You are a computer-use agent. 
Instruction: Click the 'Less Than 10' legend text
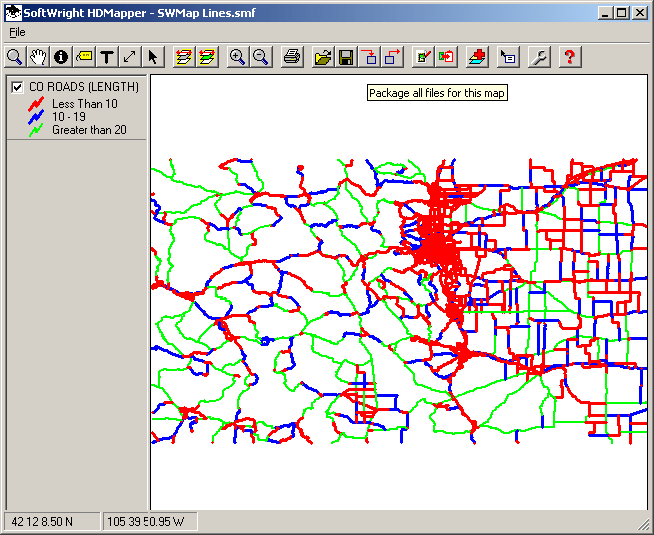[x=85, y=103]
